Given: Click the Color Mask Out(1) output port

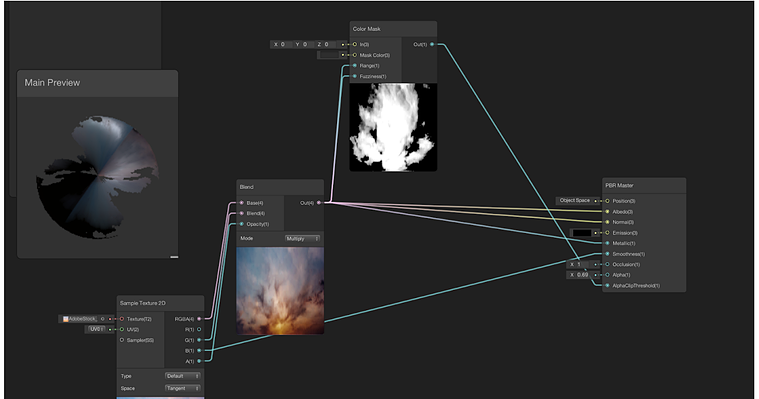Looking at the screenshot, I should click(x=432, y=45).
